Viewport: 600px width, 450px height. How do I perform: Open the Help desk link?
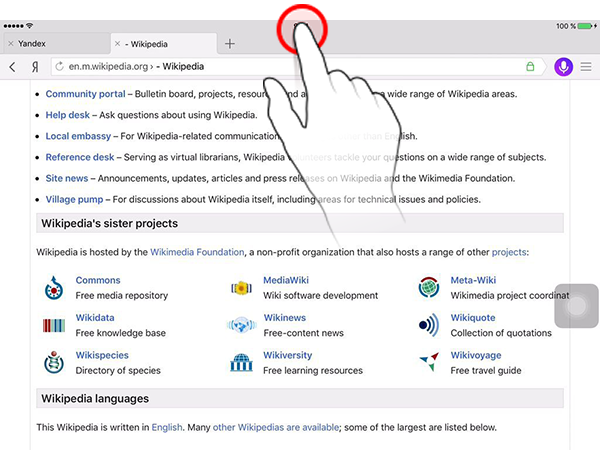tap(67, 115)
